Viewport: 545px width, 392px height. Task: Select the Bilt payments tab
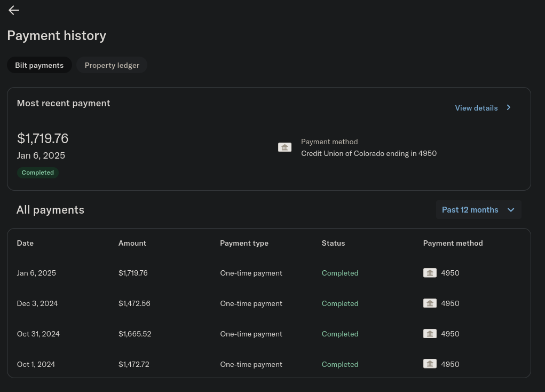coord(39,65)
